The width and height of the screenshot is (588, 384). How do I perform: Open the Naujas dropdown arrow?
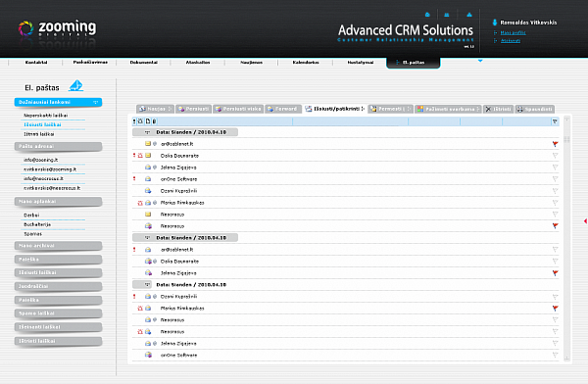[170, 109]
